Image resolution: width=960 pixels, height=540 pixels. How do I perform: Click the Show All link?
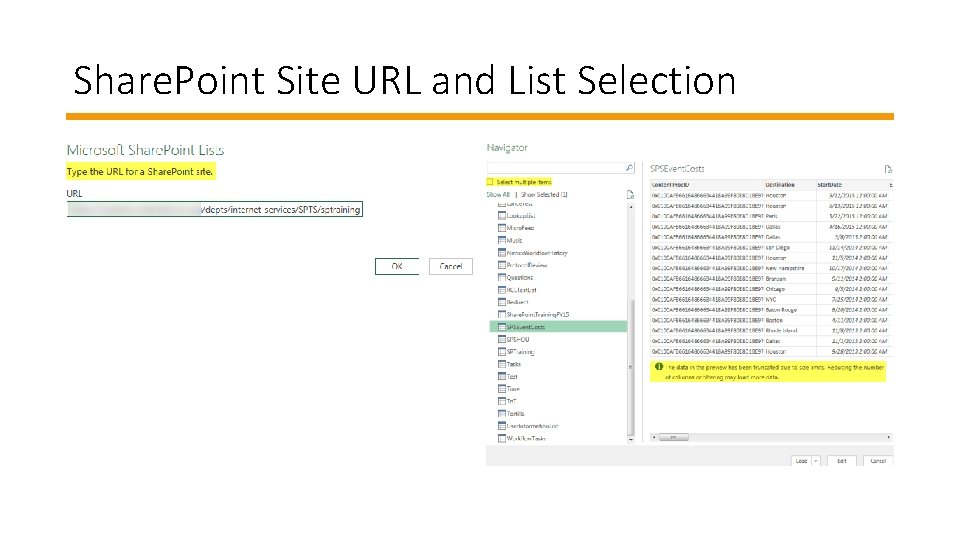[498, 195]
